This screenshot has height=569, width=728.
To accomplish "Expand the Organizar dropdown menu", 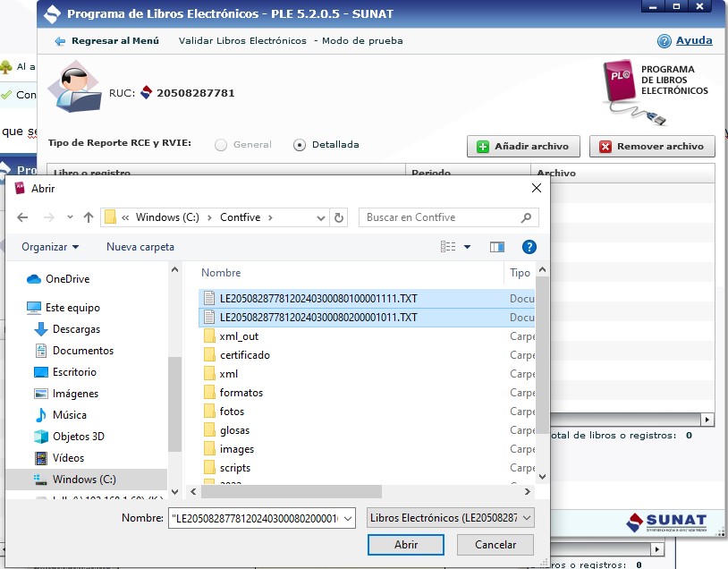I will pos(50,247).
